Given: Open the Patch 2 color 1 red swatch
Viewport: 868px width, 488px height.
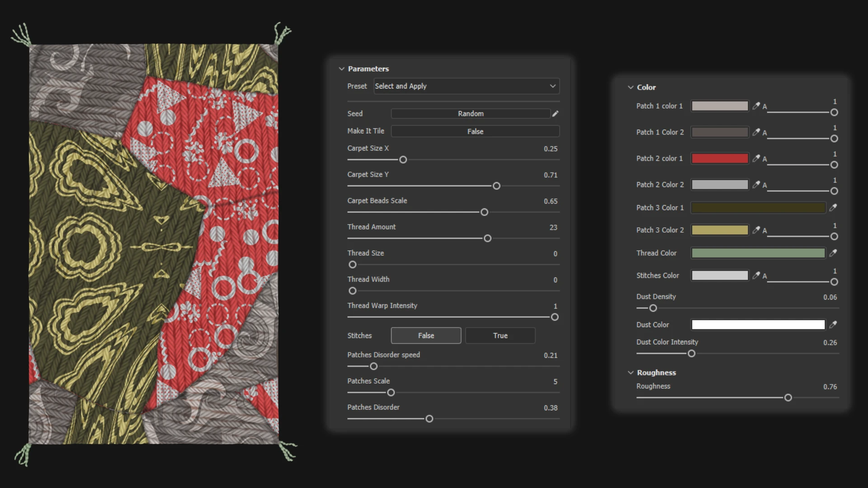Looking at the screenshot, I should (x=720, y=158).
